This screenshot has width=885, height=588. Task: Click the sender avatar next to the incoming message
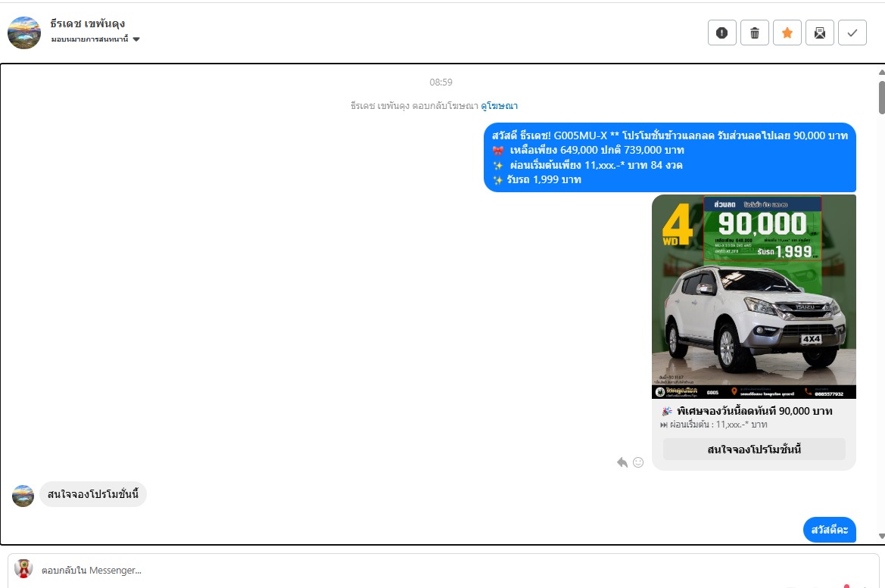pos(23,496)
